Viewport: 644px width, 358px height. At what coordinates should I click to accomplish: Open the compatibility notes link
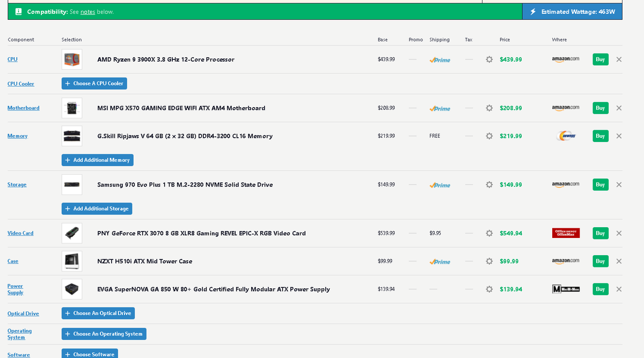[87, 12]
